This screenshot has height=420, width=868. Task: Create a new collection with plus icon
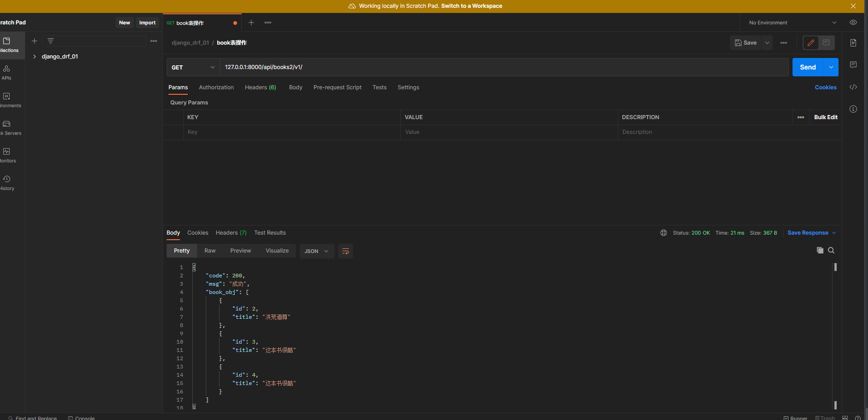point(35,41)
